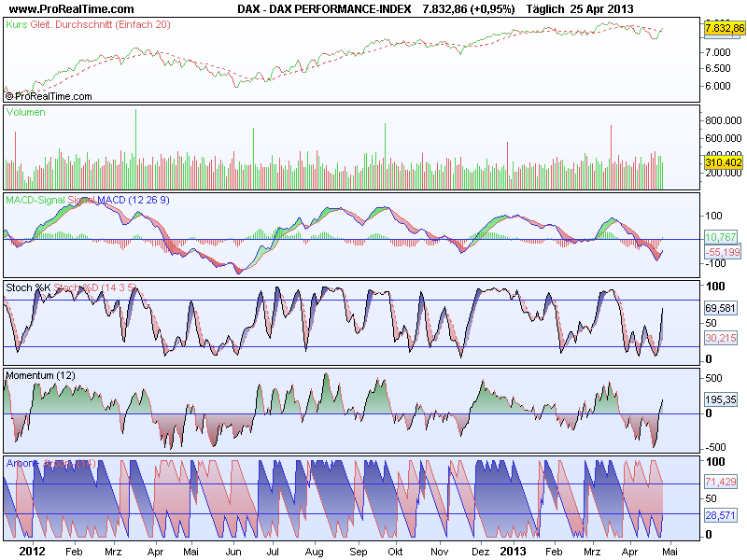
Task: Select the 69,581 Stoch %K value box
Action: pos(720,308)
